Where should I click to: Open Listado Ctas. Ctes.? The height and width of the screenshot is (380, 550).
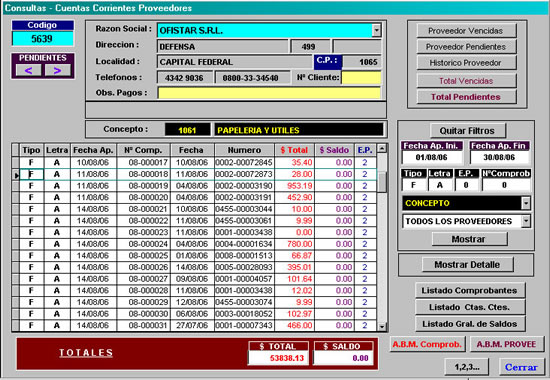coord(470,307)
